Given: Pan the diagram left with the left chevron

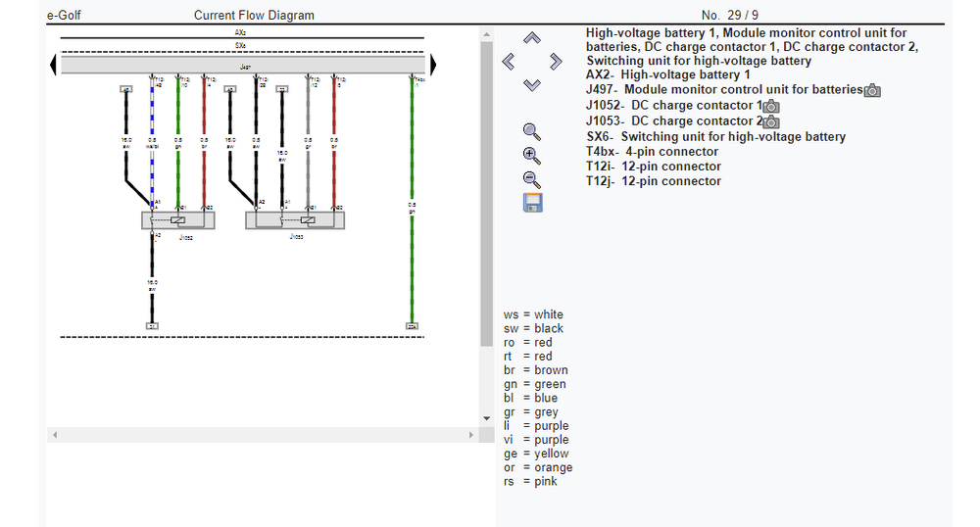Looking at the screenshot, I should (x=508, y=62).
